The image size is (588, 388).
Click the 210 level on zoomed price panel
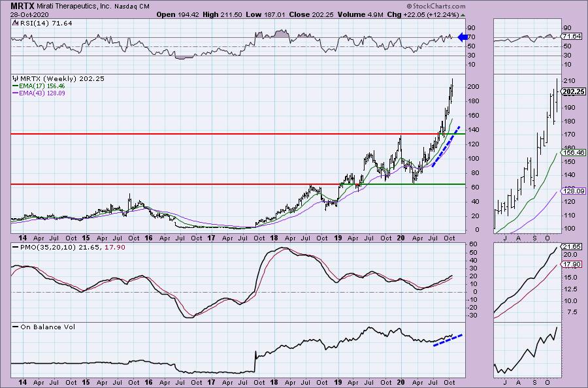pyautogui.click(x=569, y=81)
